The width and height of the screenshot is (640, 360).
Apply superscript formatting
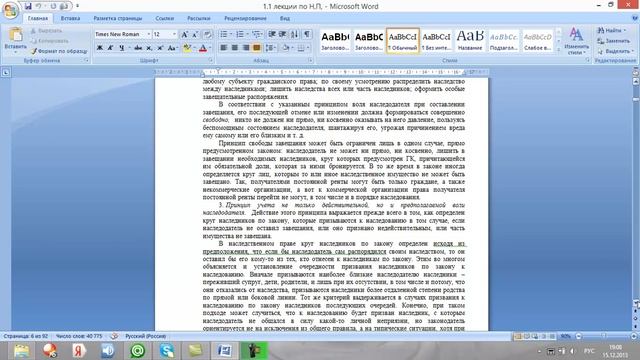pos(160,48)
